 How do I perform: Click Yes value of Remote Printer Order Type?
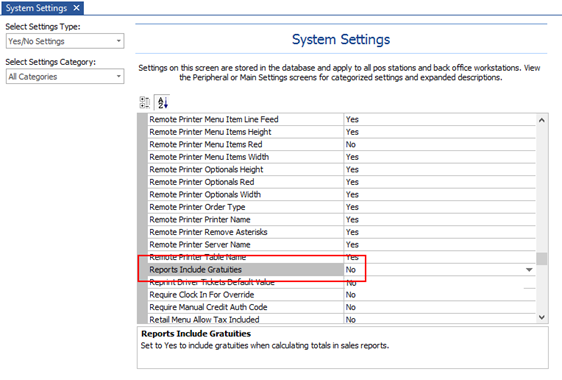click(352, 207)
